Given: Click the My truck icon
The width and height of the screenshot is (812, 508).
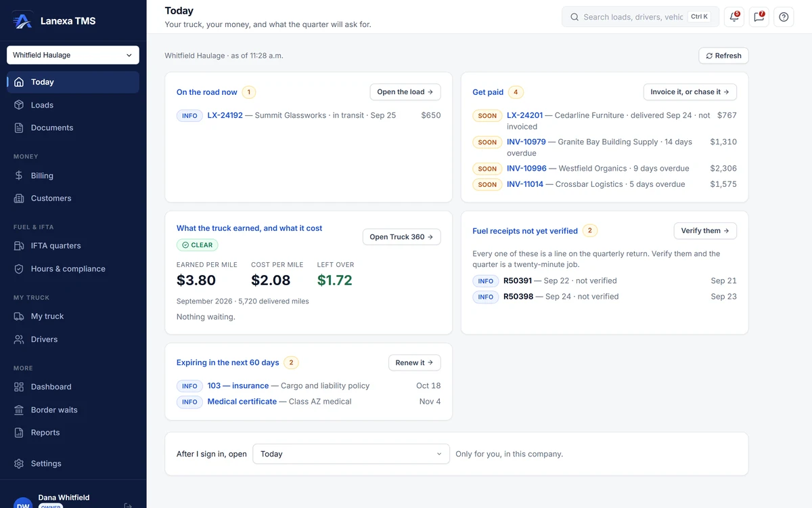Looking at the screenshot, I should tap(19, 316).
